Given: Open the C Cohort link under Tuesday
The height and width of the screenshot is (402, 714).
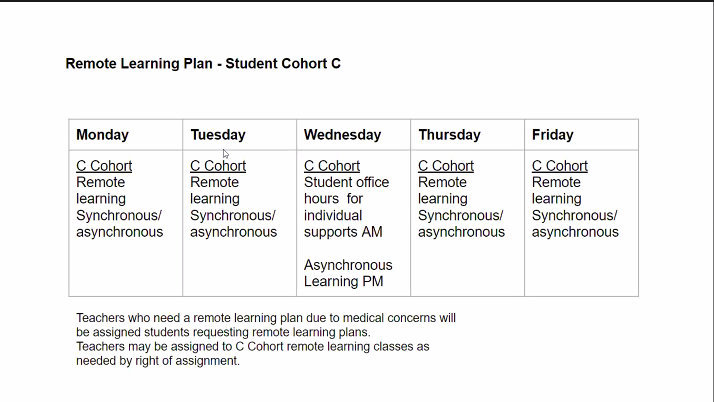Looking at the screenshot, I should click(x=218, y=166).
